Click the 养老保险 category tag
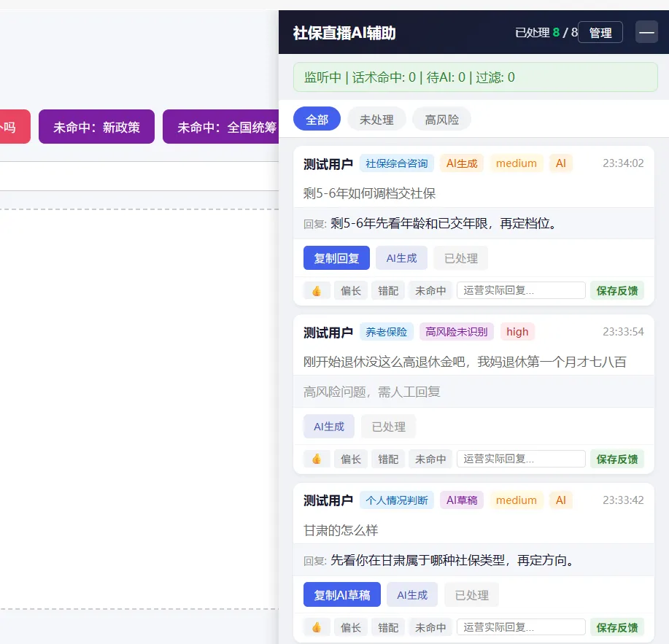Image resolution: width=669 pixels, height=644 pixels. pos(386,332)
